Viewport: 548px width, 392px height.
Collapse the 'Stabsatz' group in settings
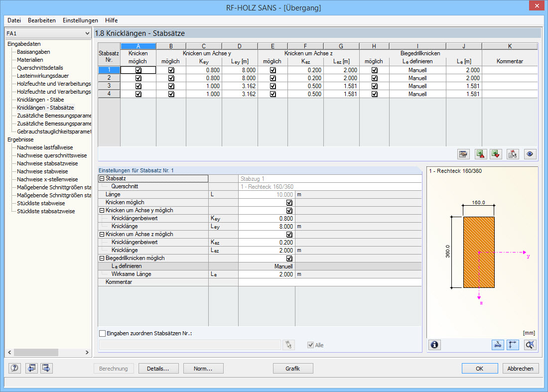[x=102, y=179]
